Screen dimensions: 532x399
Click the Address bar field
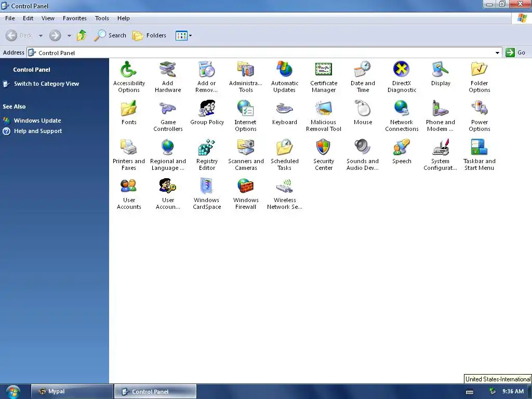point(264,52)
